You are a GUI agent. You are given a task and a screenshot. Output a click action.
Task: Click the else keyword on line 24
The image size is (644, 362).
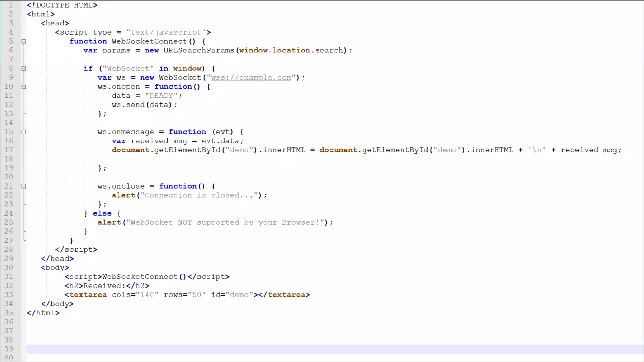(102, 213)
